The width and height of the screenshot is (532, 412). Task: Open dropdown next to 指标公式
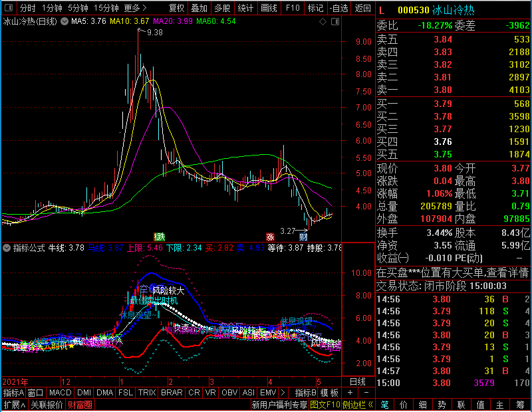pyautogui.click(x=7, y=248)
